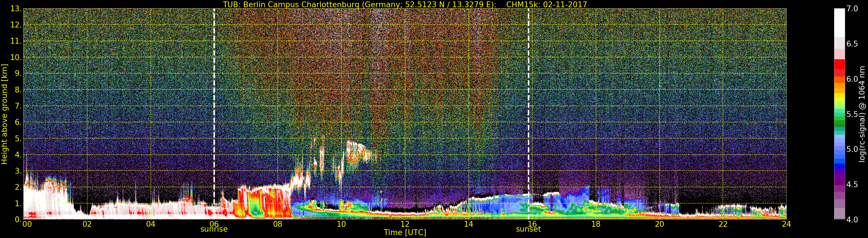This screenshot has width=868, height=238.
Task: Click the sunset label below the time axis
Action: point(528,229)
